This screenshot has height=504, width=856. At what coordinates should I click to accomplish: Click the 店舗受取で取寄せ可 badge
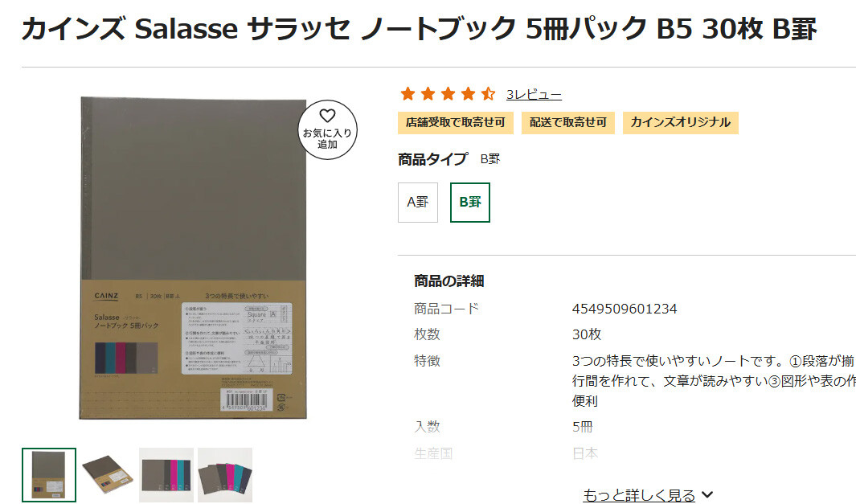click(x=455, y=122)
